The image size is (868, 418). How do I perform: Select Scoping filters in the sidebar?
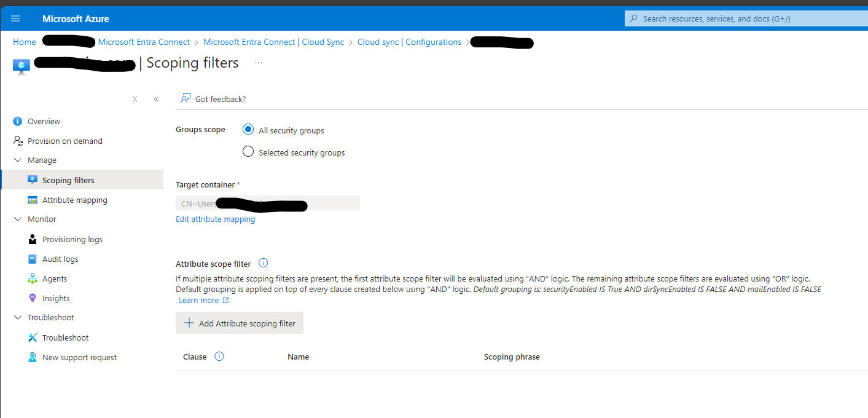point(82,180)
